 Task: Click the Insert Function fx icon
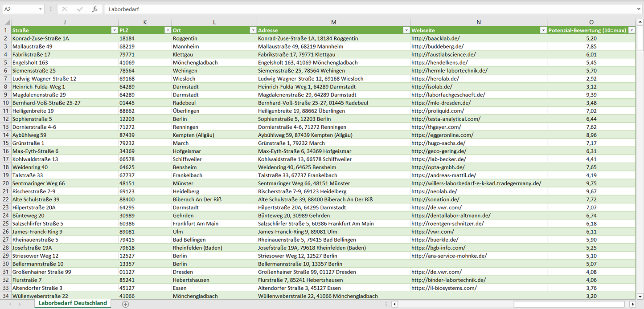click(x=94, y=9)
